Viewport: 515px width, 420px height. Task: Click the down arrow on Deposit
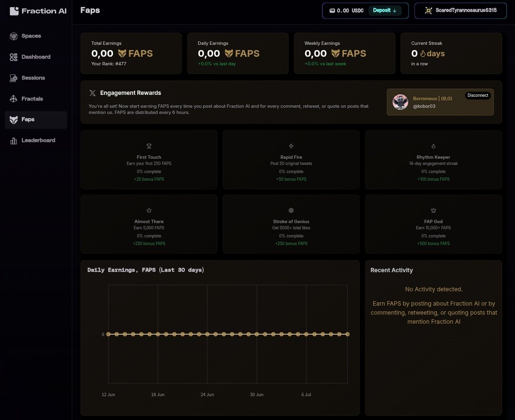[x=394, y=10]
